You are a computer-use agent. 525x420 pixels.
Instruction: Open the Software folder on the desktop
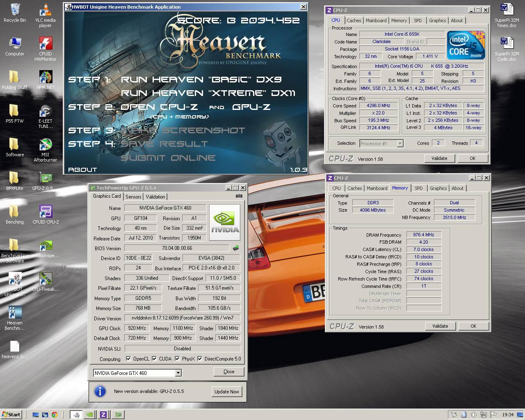[15, 147]
